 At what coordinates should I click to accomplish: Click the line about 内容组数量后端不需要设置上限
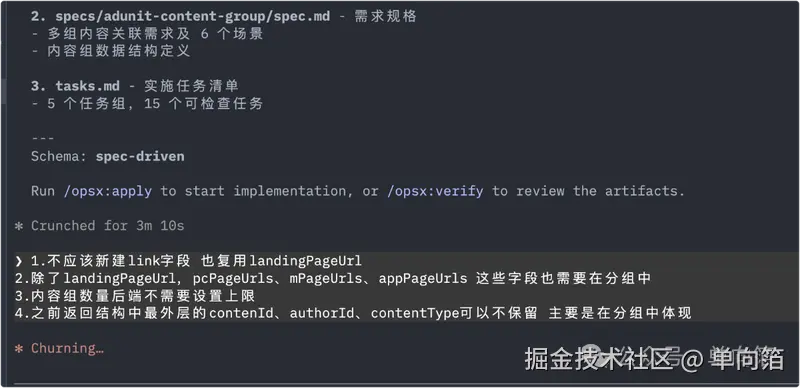point(135,296)
